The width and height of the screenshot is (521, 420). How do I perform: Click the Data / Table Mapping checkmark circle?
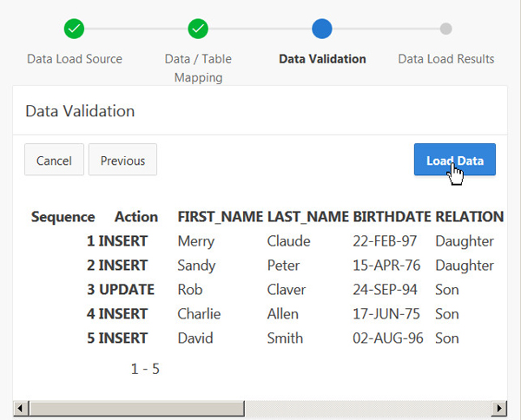coord(198,29)
